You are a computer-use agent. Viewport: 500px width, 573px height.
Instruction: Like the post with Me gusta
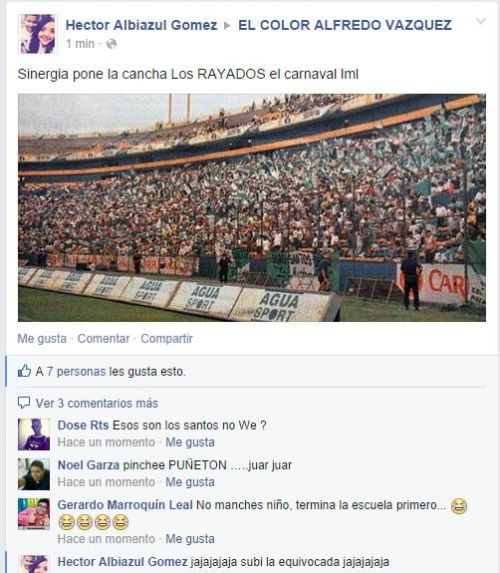pos(42,338)
